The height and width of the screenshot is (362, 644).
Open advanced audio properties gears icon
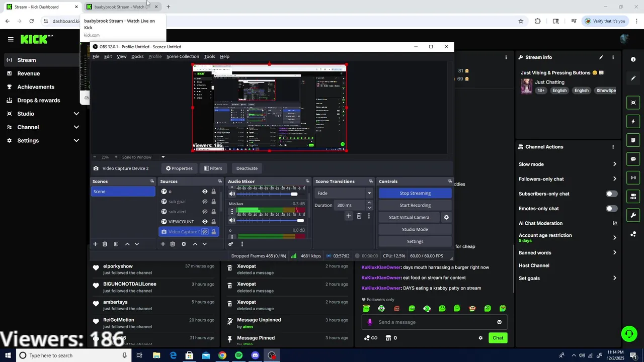(x=231, y=244)
